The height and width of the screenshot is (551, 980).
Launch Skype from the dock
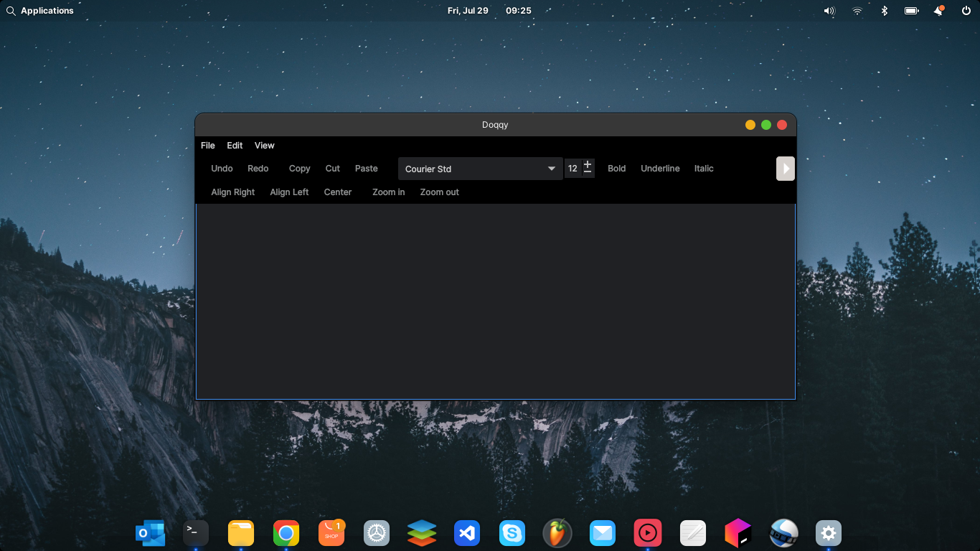click(512, 533)
